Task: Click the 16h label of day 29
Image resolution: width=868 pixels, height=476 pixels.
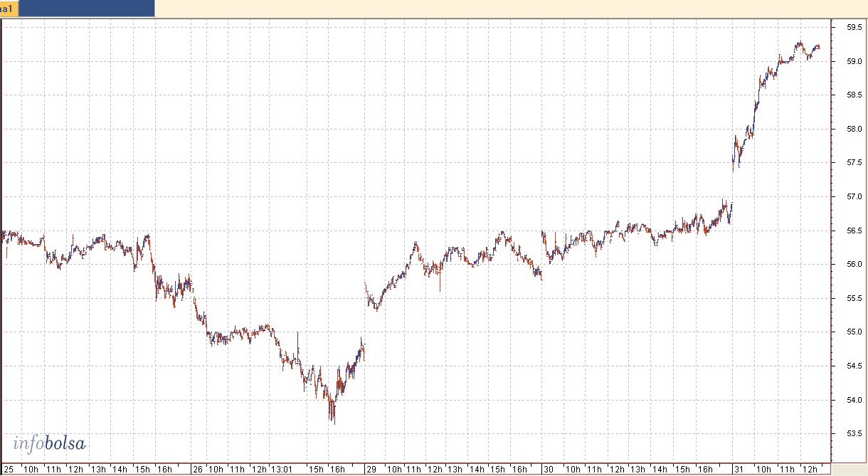Action: [x=520, y=470]
